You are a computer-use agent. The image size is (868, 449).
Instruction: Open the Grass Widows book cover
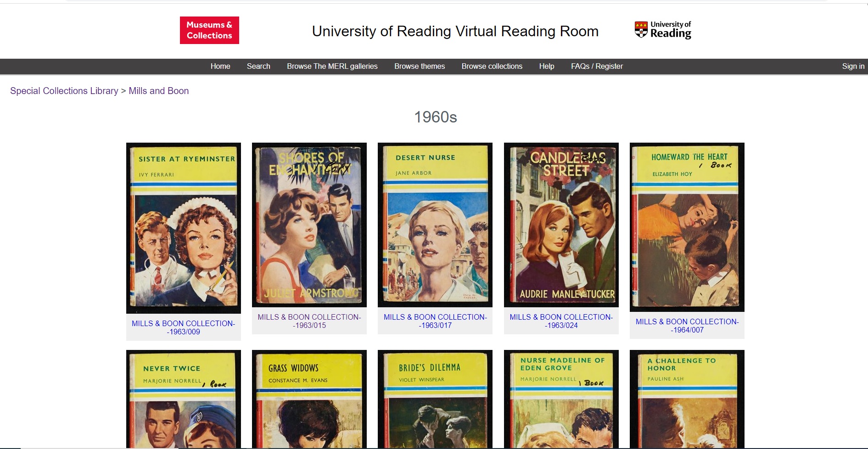(x=309, y=399)
